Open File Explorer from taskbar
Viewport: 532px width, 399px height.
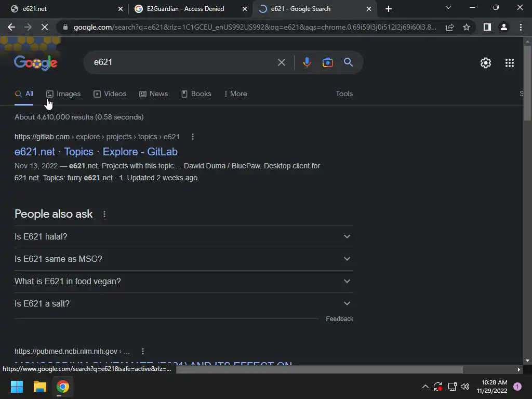39,387
